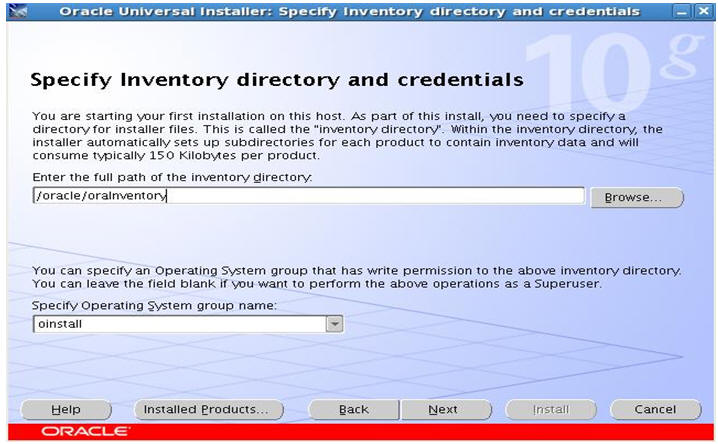718x444 pixels.
Task: Click the Browse... button
Action: click(636, 197)
